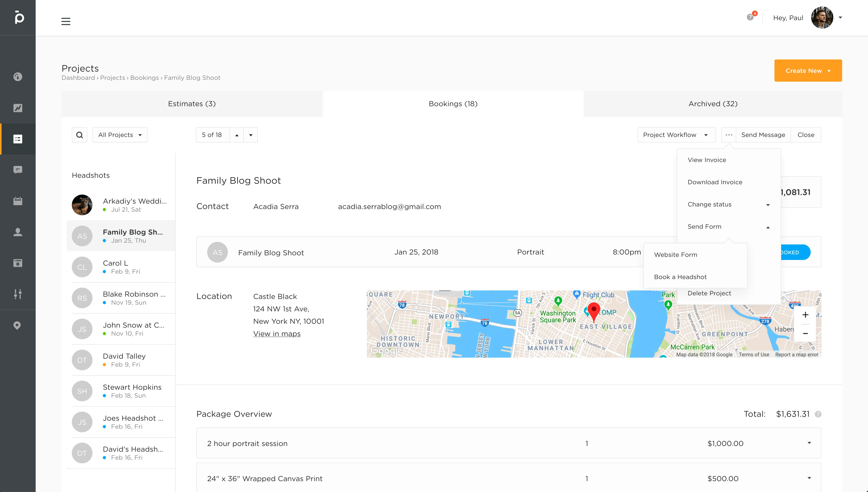
Task: Zoom out on the map
Action: click(805, 334)
